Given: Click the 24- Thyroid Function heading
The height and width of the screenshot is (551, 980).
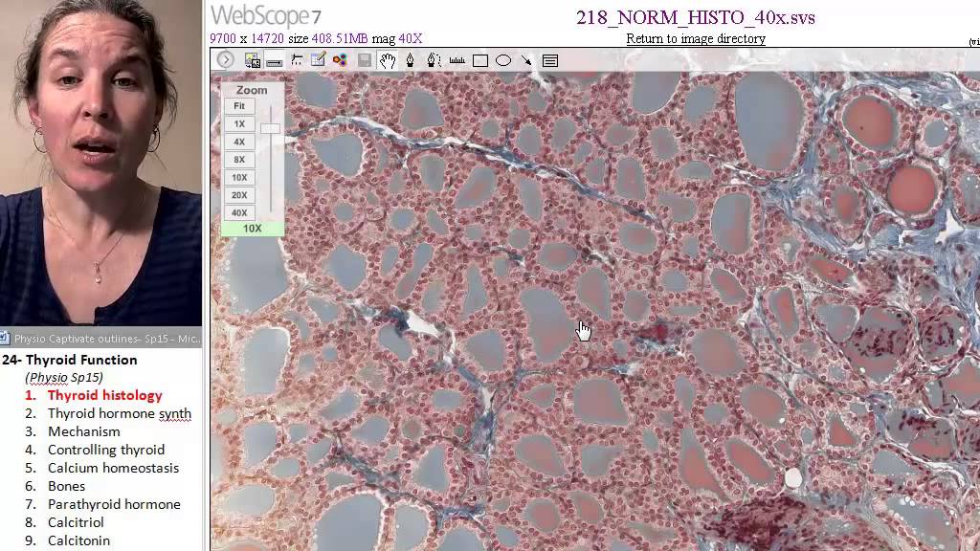Looking at the screenshot, I should tap(69, 360).
